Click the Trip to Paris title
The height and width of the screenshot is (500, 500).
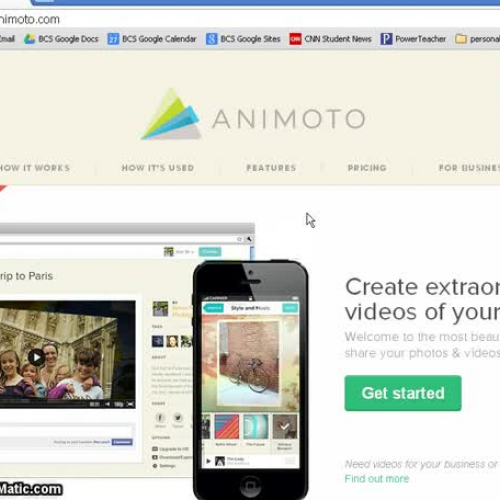tap(26, 276)
